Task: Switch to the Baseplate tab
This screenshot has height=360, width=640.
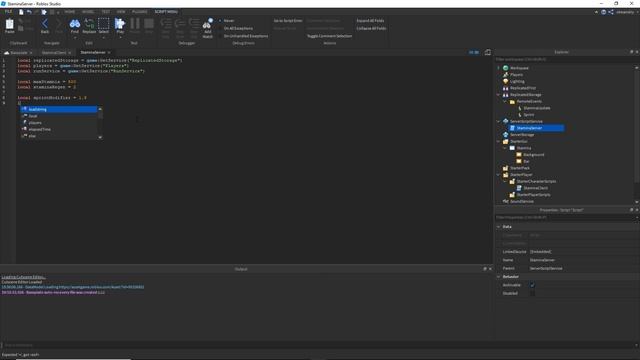Action: click(19, 52)
